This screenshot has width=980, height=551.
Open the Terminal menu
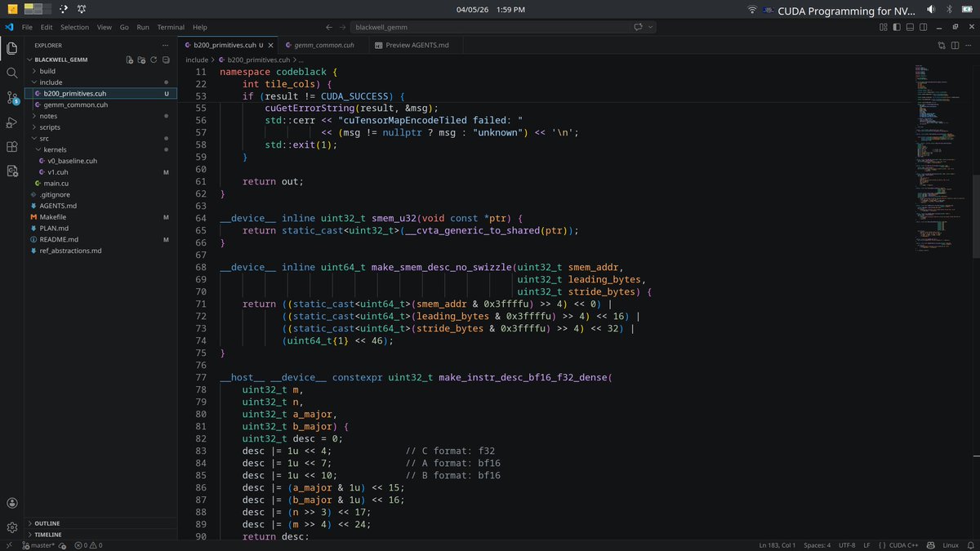click(171, 27)
